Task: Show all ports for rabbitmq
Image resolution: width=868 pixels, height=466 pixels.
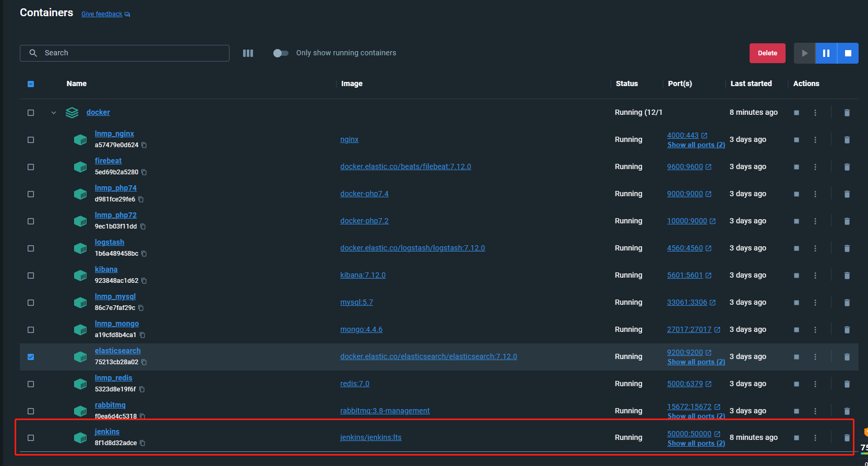Action: click(x=696, y=416)
